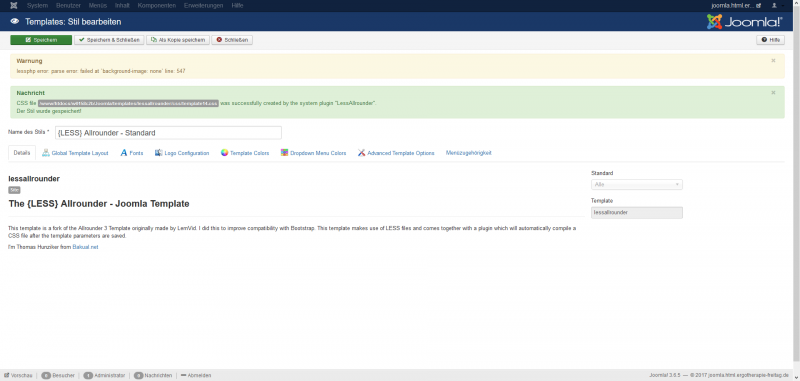The width and height of the screenshot is (800, 381).
Task: Switch to Dropdown Menu Colors tab
Action: coord(313,153)
